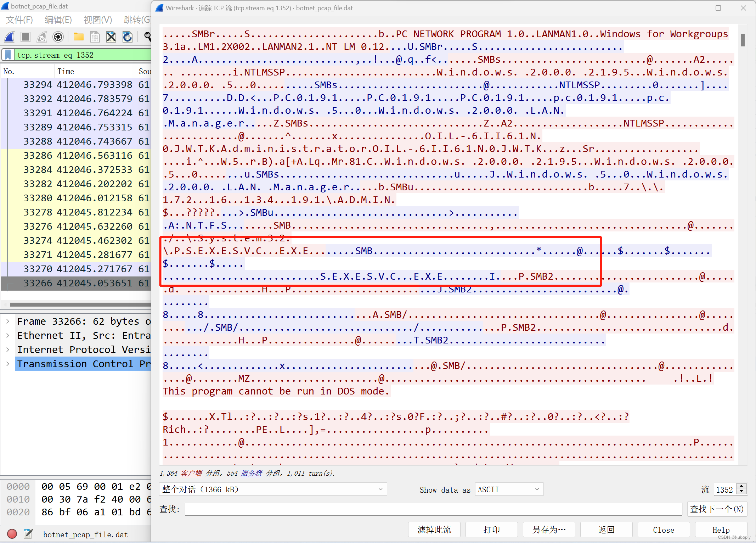Click the stream content vertical scrollbar thumb
The width and height of the screenshot is (756, 543).
tap(743, 40)
